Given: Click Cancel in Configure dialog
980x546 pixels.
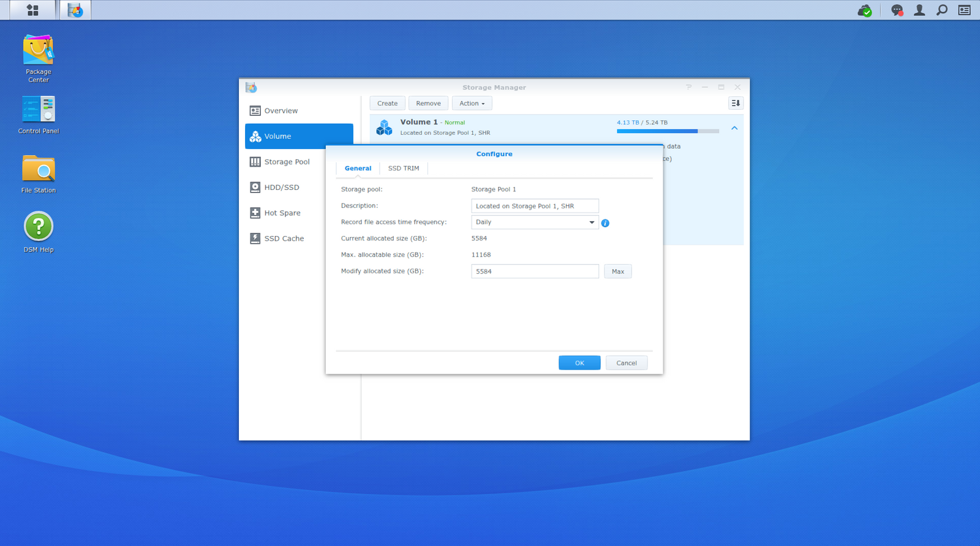Looking at the screenshot, I should click(x=627, y=363).
